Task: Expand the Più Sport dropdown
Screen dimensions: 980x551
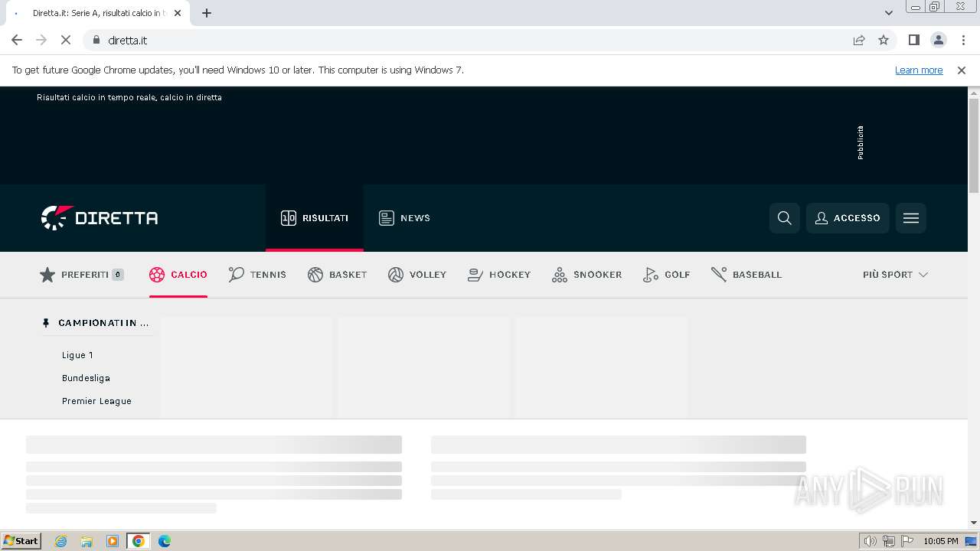Action: click(x=895, y=275)
